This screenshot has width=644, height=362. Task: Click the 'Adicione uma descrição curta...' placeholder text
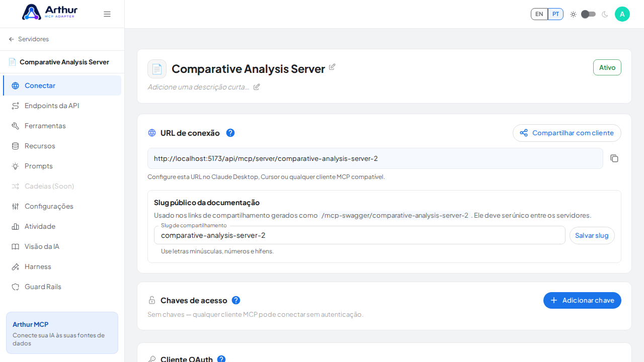(x=198, y=87)
